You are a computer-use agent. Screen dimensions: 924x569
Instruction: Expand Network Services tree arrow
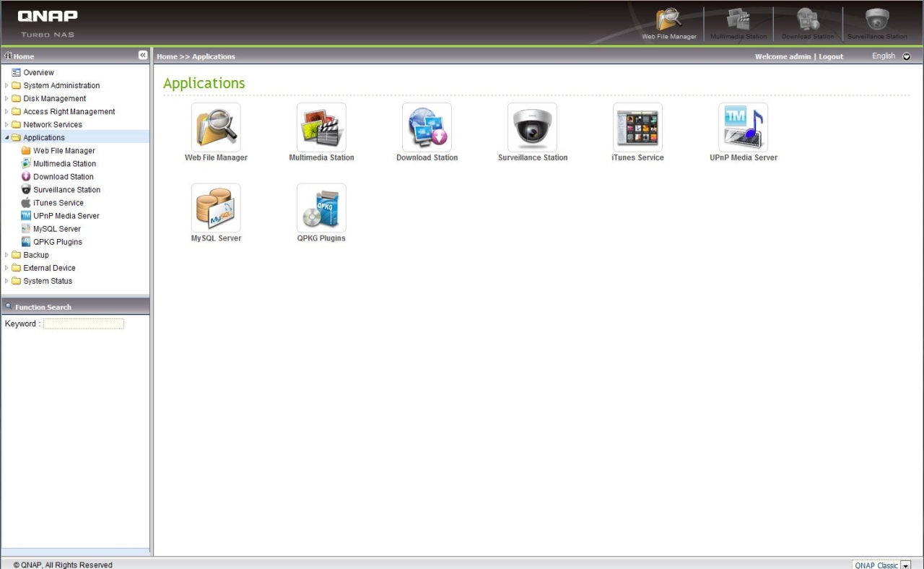(x=6, y=125)
